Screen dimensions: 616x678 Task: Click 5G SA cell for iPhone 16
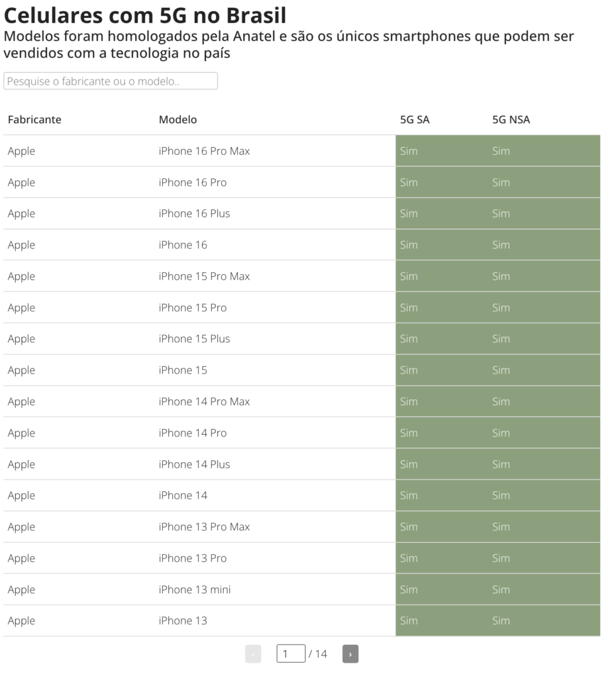click(x=442, y=245)
